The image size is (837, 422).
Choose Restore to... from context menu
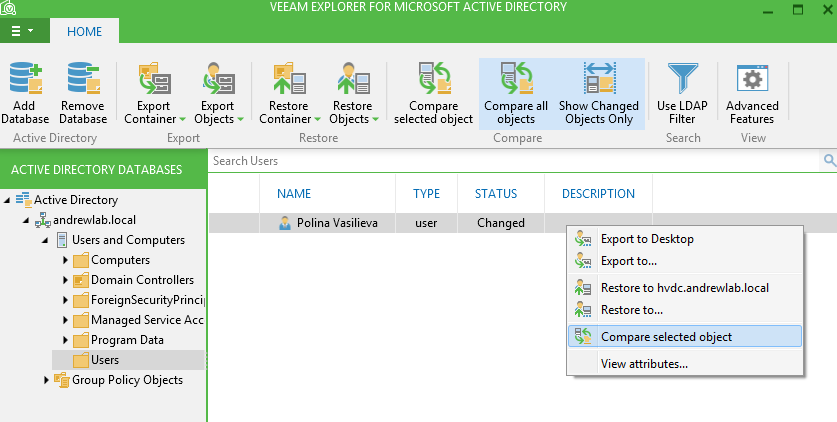[x=685, y=310]
